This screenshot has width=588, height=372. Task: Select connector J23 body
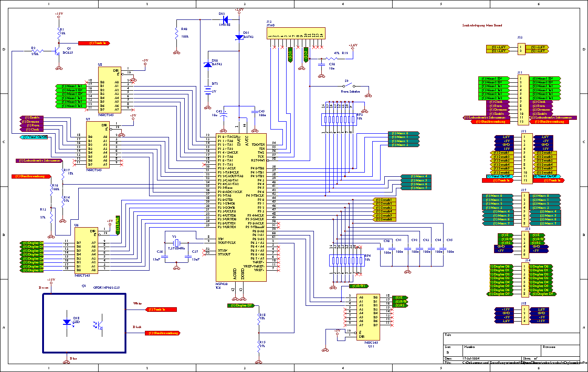[521, 49]
